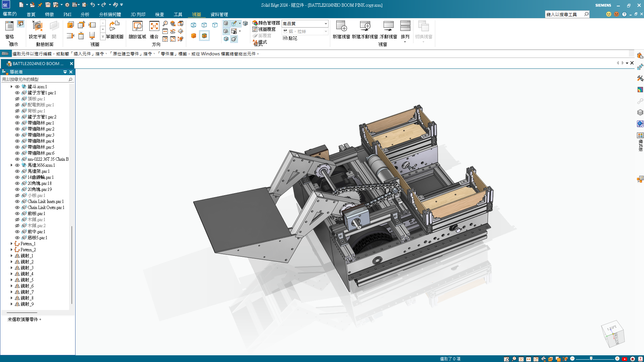Open the 工具 Tools ribbon tab
The height and width of the screenshot is (362, 644).
[178, 14]
